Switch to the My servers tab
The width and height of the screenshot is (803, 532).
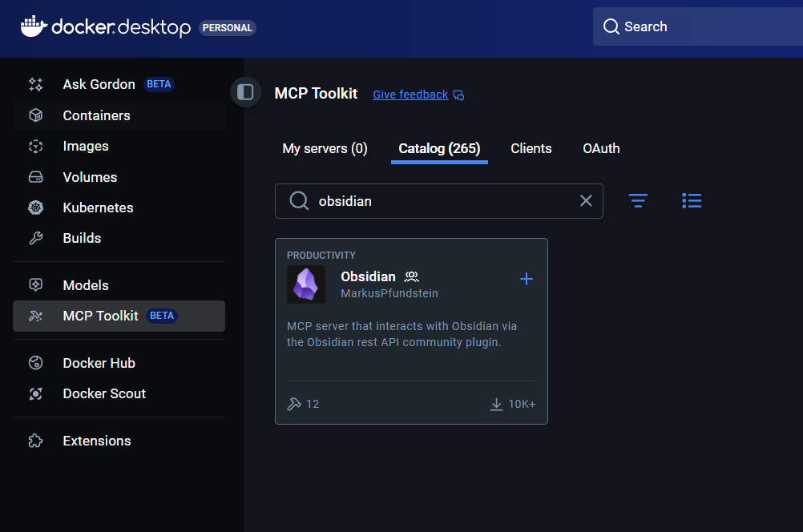[x=324, y=148]
